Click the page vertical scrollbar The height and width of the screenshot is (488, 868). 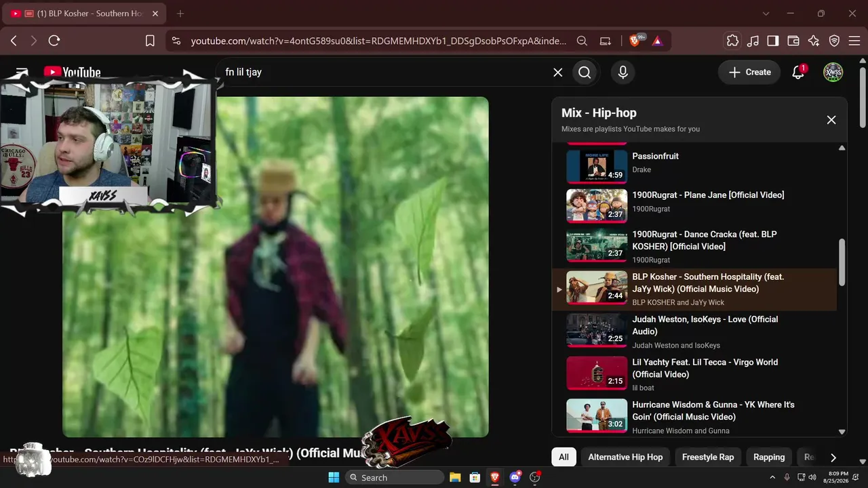pyautogui.click(x=863, y=98)
